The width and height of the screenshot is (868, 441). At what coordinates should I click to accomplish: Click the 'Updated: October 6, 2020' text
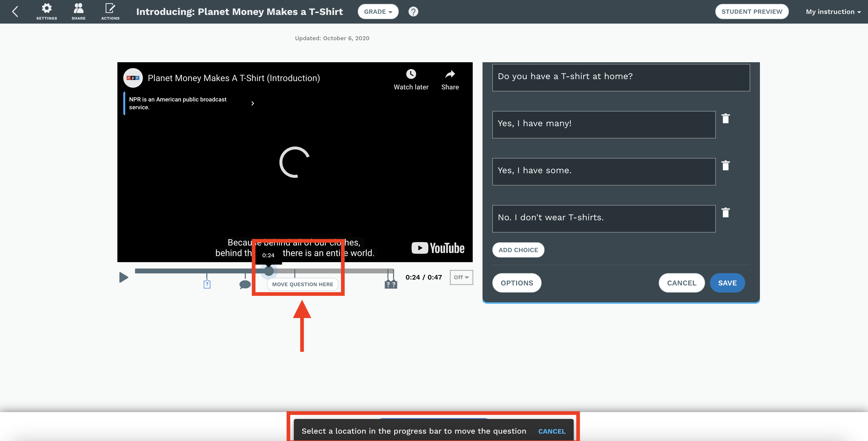tap(332, 38)
